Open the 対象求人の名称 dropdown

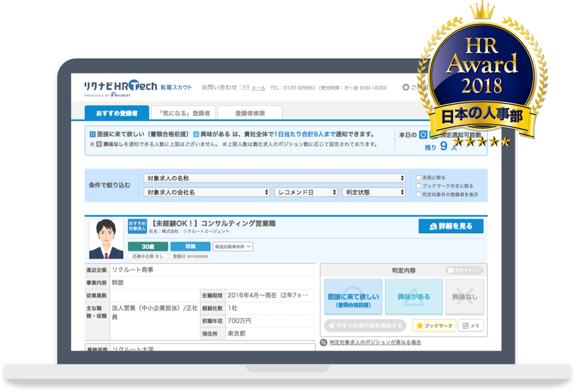pyautogui.click(x=274, y=178)
